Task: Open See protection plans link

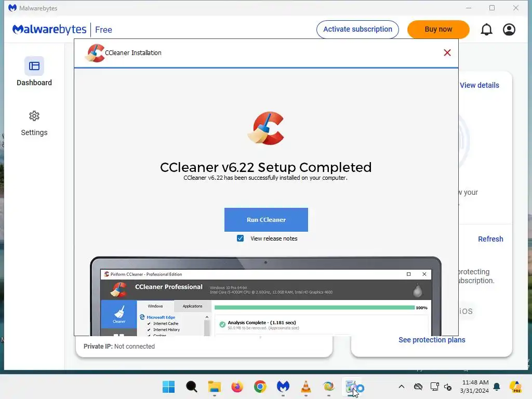Action: coord(432,340)
